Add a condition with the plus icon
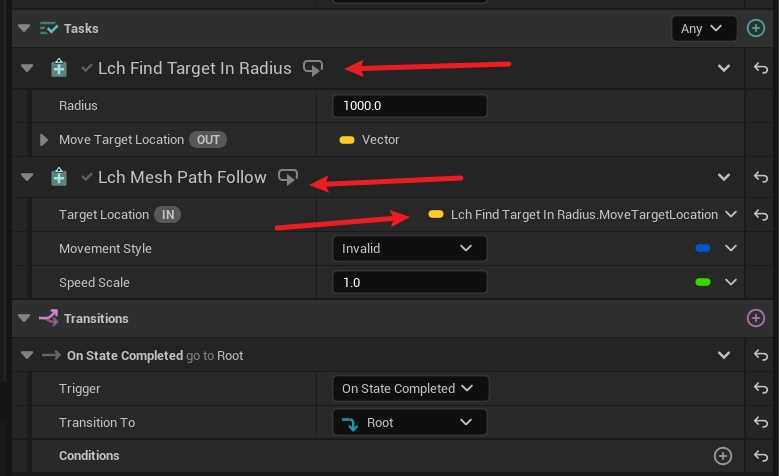Screen dimensions: 779x476 coord(723,456)
